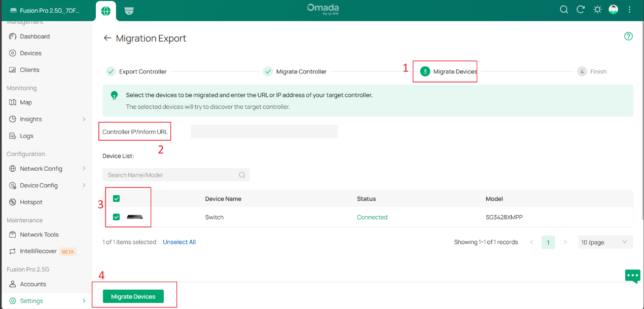Click the Device Name column header
This screenshot has width=644, height=309.
223,199
